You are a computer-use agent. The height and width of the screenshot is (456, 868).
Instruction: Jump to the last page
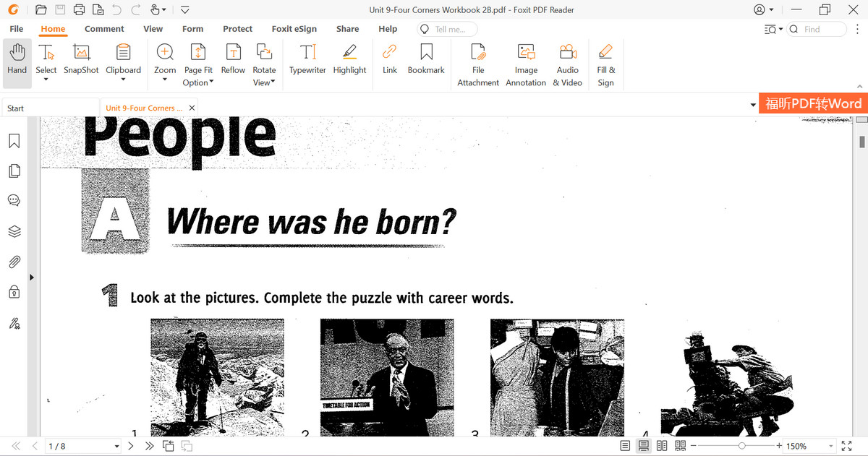pyautogui.click(x=149, y=446)
